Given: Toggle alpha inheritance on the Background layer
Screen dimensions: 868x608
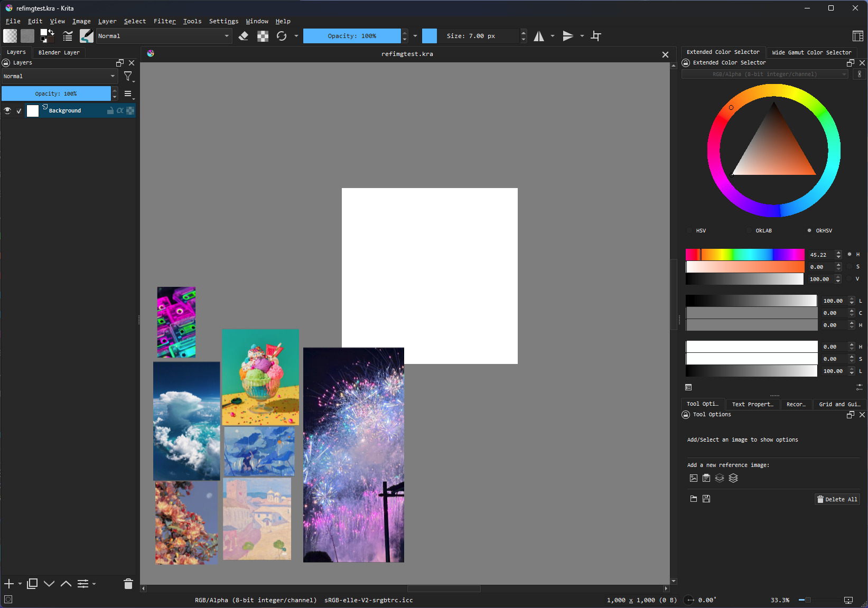Looking at the screenshot, I should (120, 110).
